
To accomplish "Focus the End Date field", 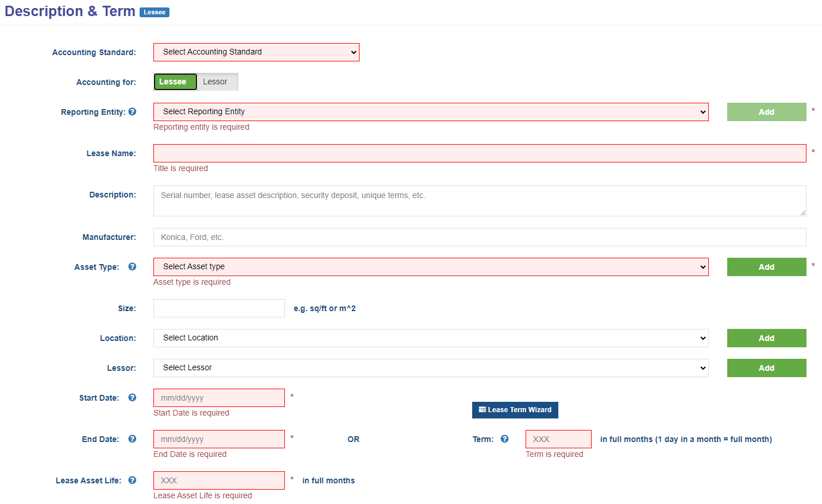I will [x=219, y=439].
